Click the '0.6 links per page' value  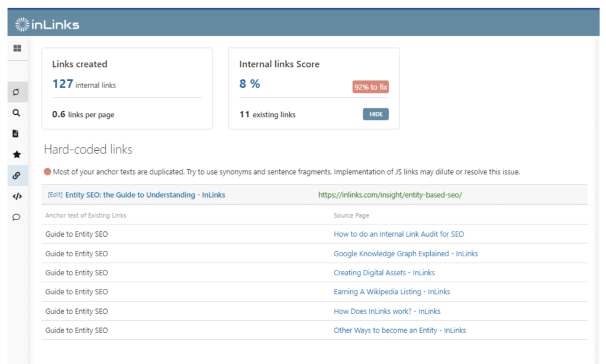click(83, 114)
